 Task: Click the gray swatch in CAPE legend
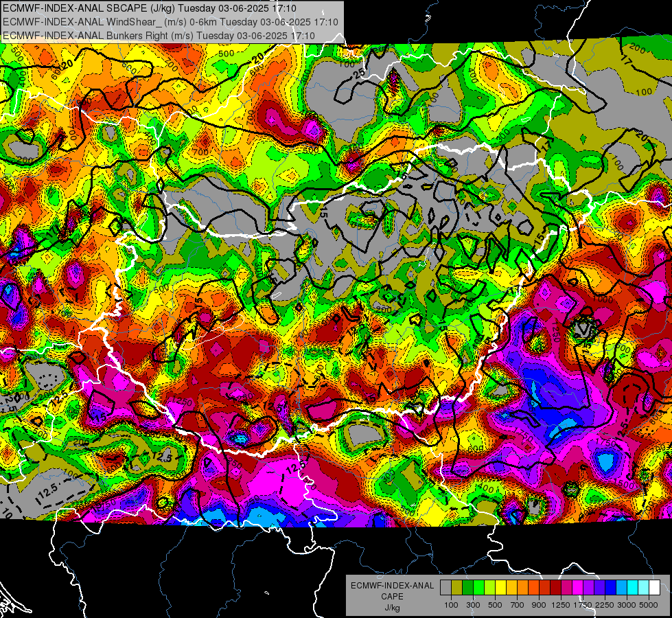[445, 588]
